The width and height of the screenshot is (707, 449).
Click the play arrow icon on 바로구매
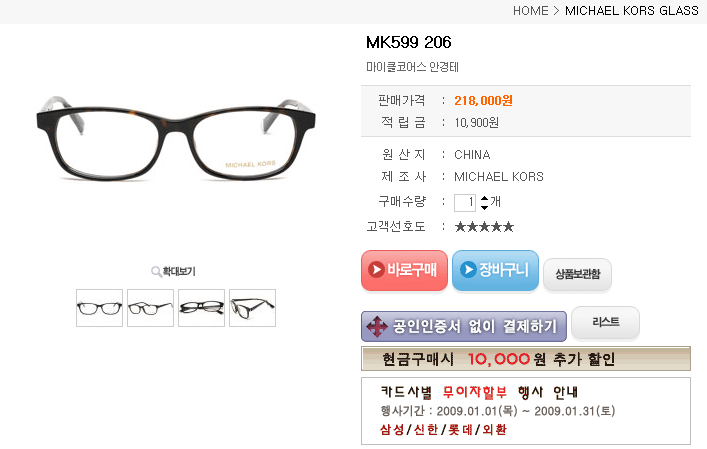(376, 270)
